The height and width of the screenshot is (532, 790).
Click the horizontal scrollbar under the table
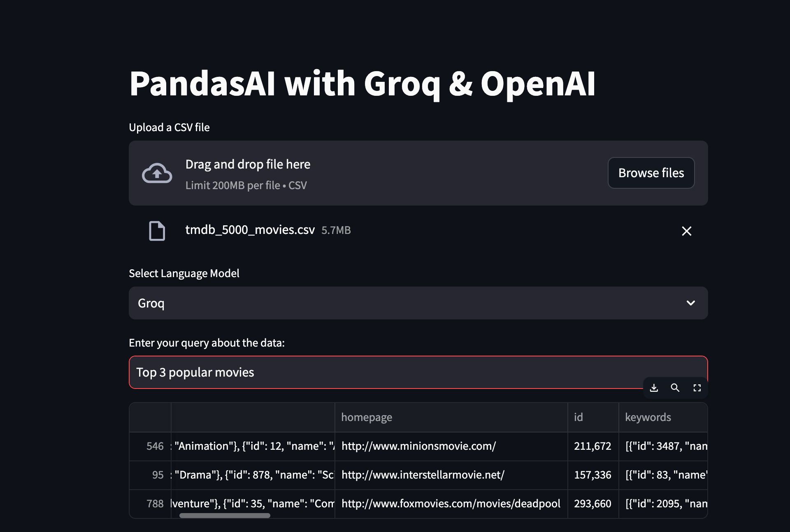[224, 515]
